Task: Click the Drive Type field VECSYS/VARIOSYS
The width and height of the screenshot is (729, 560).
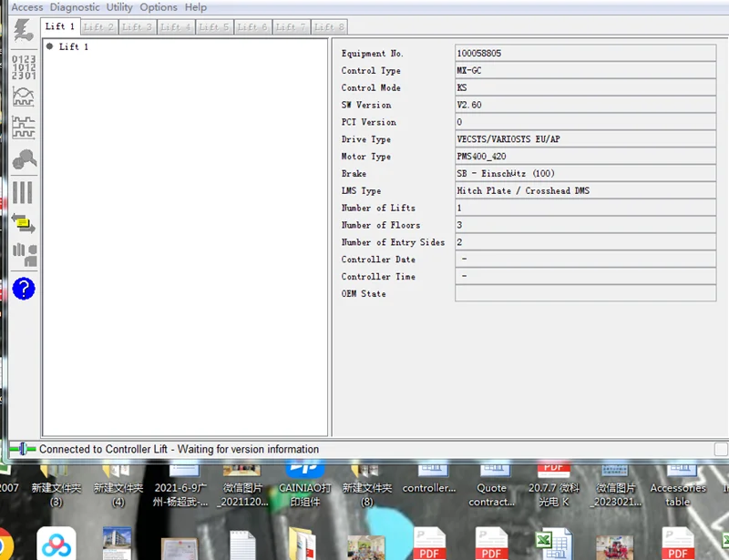Action: coord(585,139)
